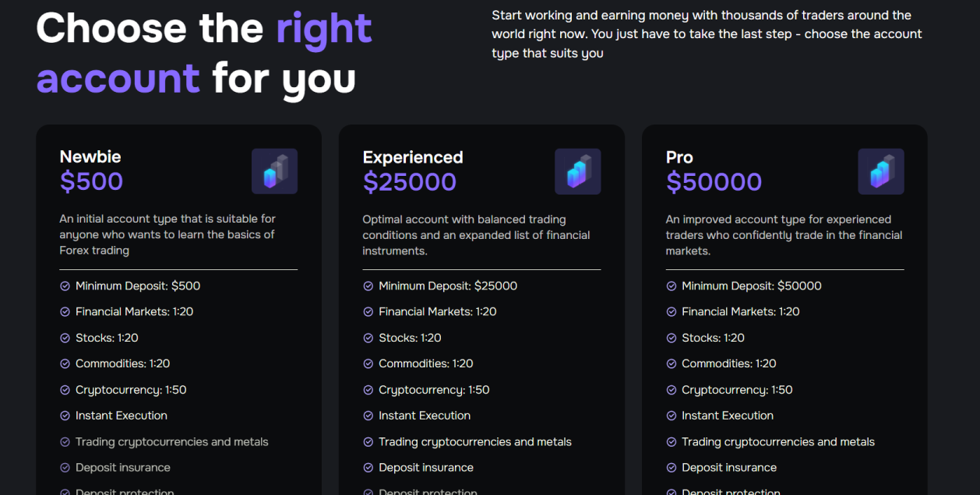Click check icon beside Pro Minimum Deposit: $50000
Image resolution: width=980 pixels, height=495 pixels.
pyautogui.click(x=672, y=286)
